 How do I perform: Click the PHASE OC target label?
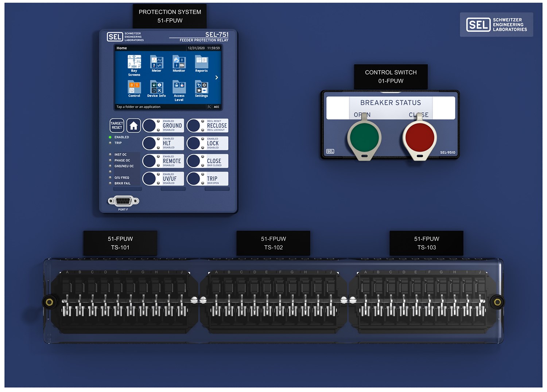(x=122, y=160)
